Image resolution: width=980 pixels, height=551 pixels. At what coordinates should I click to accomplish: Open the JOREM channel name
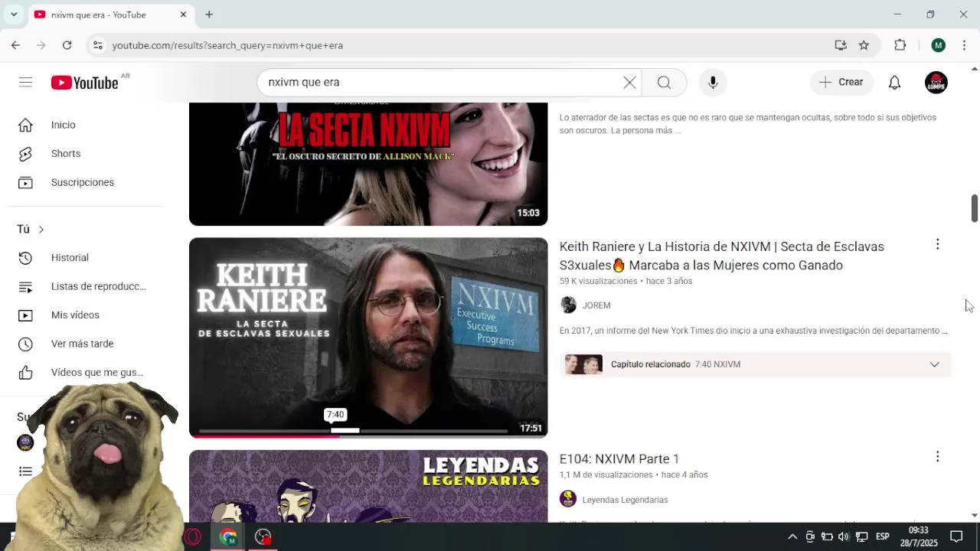coord(596,305)
